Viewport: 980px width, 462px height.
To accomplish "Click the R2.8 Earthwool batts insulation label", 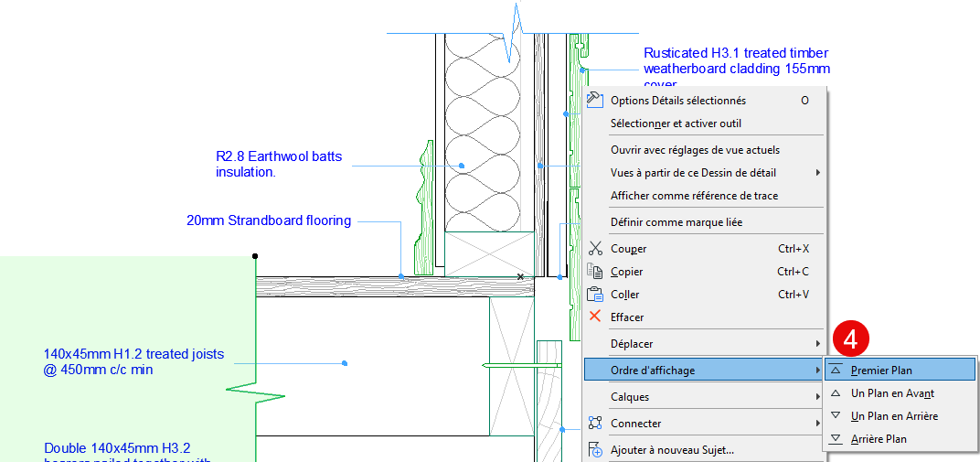I will tap(279, 164).
